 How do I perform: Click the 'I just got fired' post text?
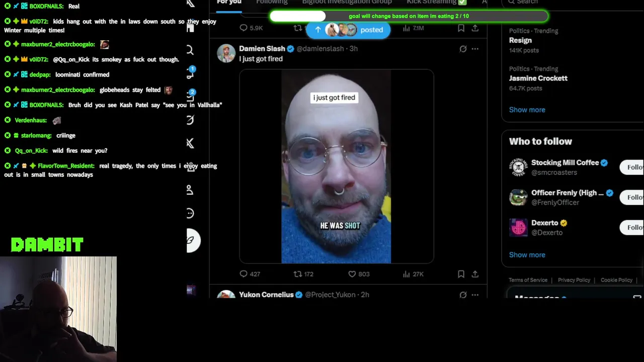(x=261, y=59)
